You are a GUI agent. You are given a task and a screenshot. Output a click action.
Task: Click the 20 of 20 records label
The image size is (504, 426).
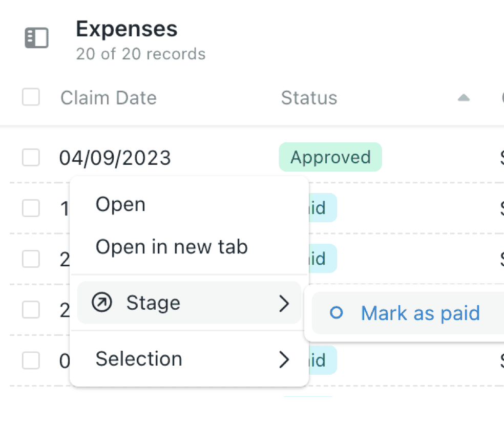[x=140, y=54]
